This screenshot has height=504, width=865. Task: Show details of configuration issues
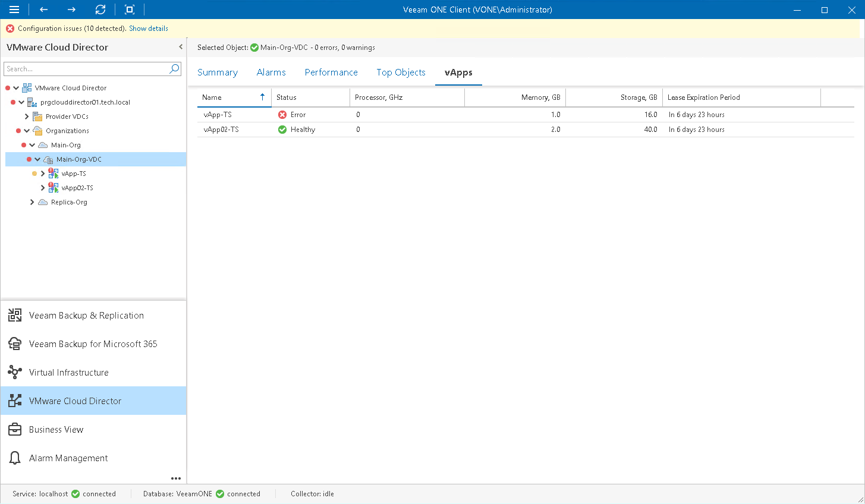[149, 29]
